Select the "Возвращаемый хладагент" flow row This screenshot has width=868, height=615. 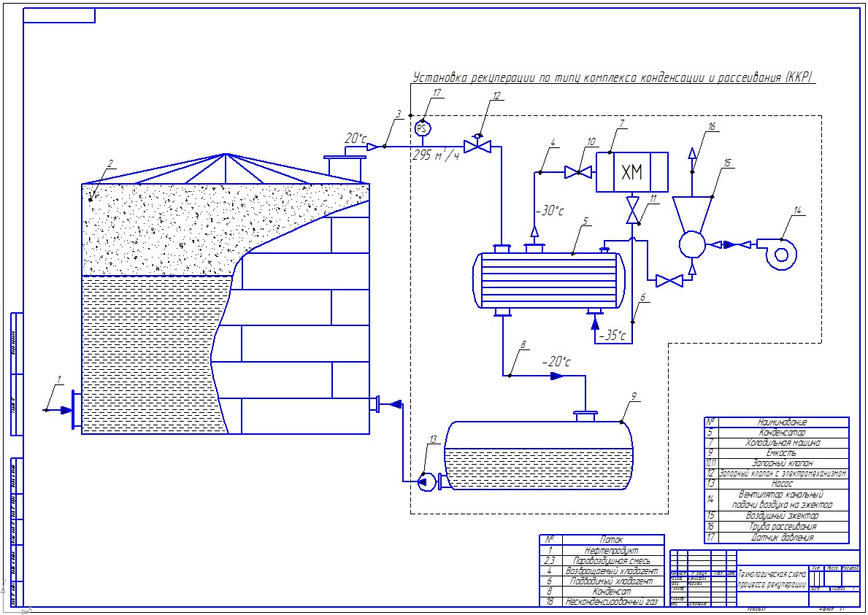[x=602, y=570]
